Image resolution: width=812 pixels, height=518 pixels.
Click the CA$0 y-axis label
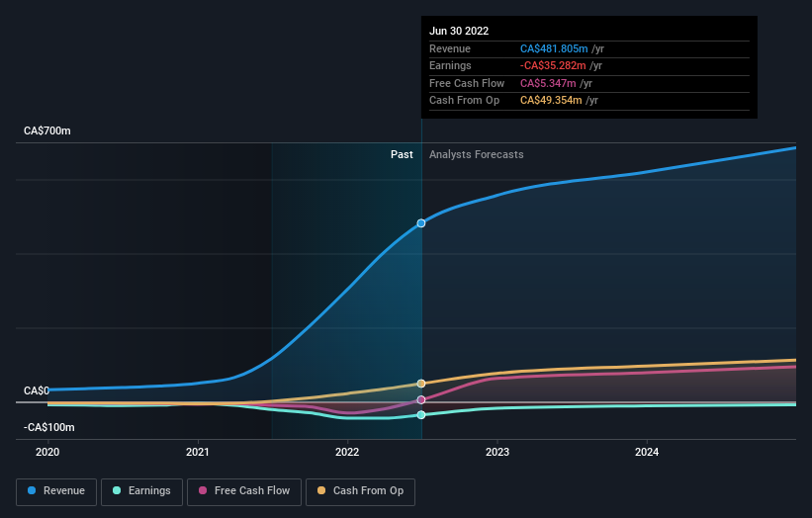(37, 390)
